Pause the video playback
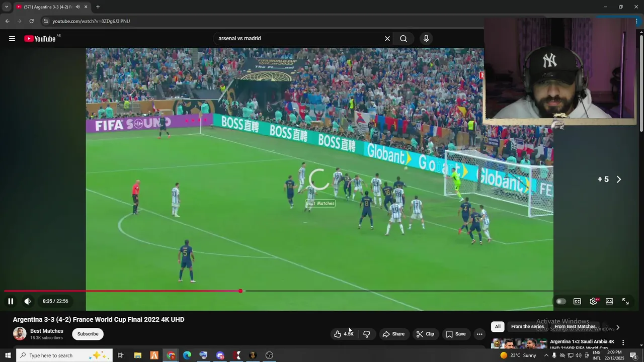 11,301
